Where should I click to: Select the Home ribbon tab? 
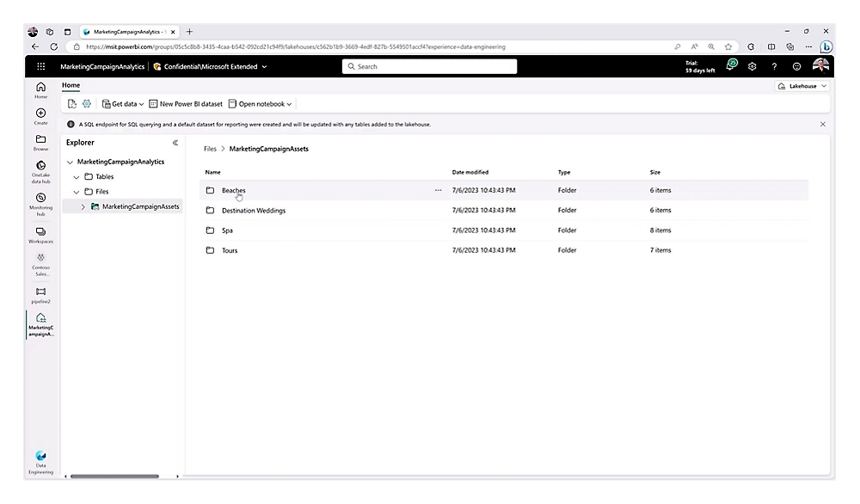(x=71, y=85)
